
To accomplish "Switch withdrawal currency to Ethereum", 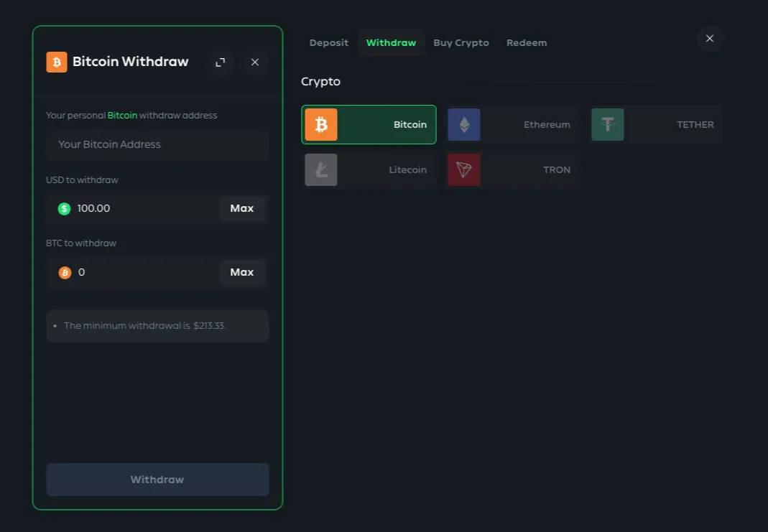I will 513,124.
